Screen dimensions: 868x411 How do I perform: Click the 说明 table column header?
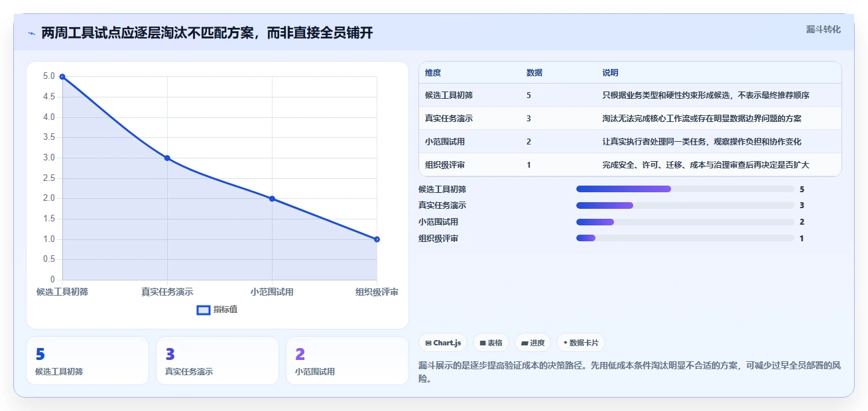click(610, 72)
